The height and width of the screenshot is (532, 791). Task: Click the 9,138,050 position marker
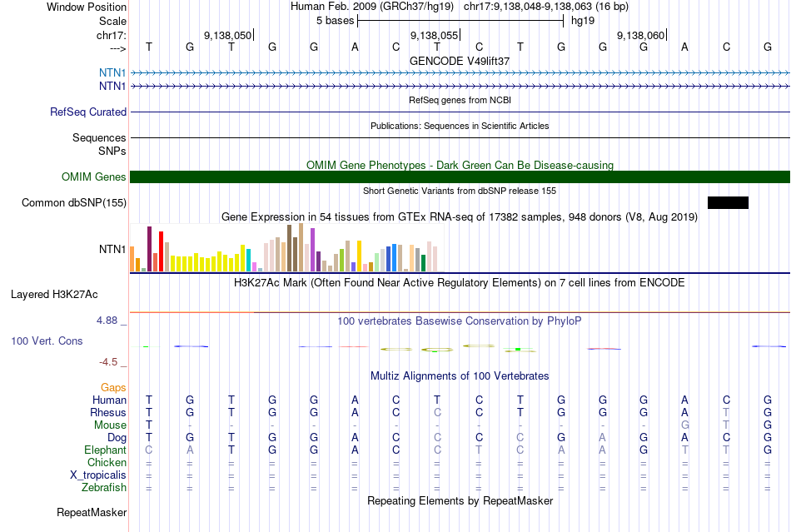pyautogui.click(x=228, y=35)
